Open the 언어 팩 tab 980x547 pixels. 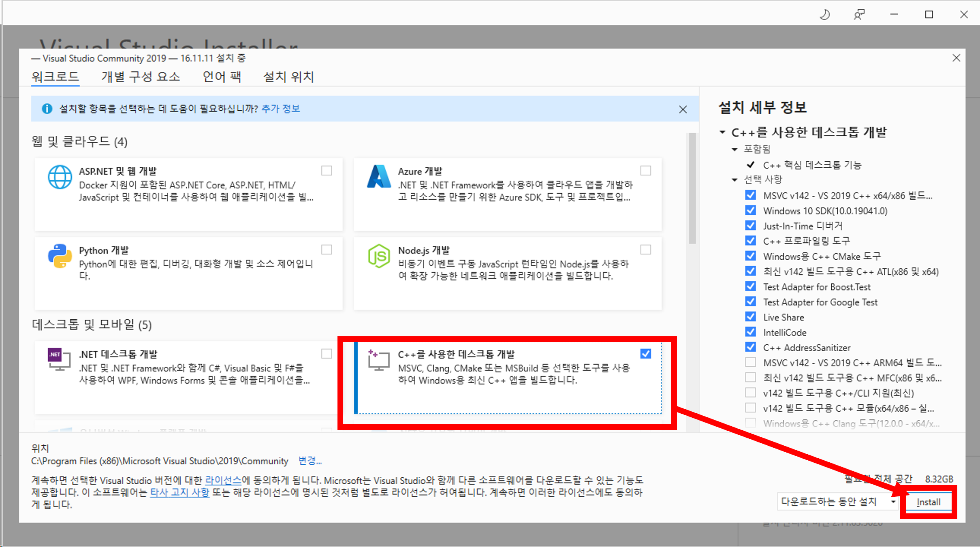(222, 77)
